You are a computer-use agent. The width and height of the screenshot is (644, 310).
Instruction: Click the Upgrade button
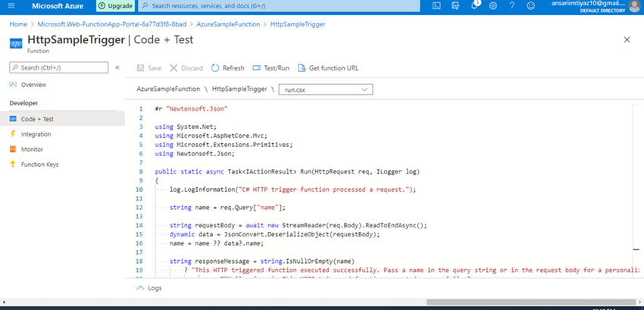coord(115,6)
